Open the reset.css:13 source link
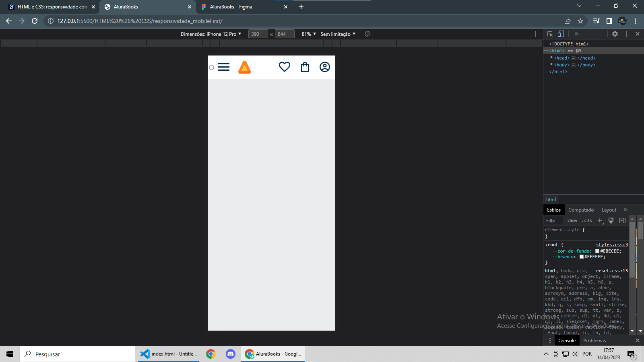Viewport: 644px width, 362px height. point(612,271)
